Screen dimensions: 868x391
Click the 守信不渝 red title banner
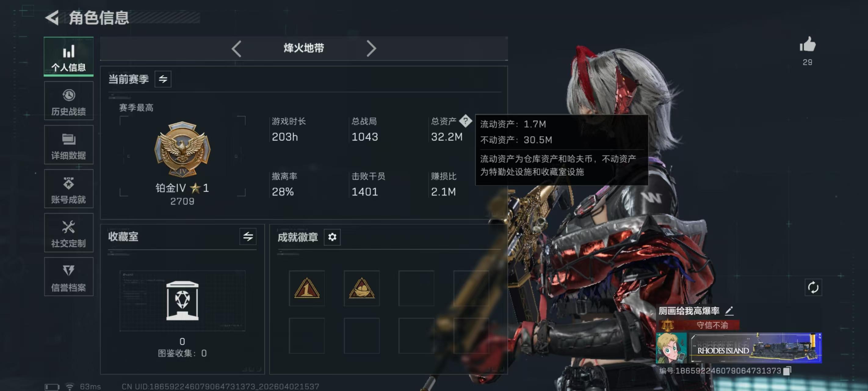699,325
